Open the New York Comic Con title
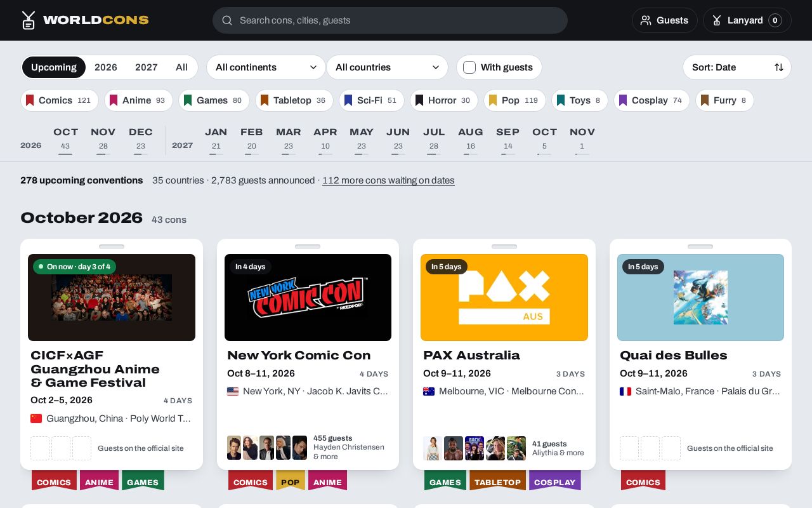812x508 pixels. pyautogui.click(x=299, y=356)
